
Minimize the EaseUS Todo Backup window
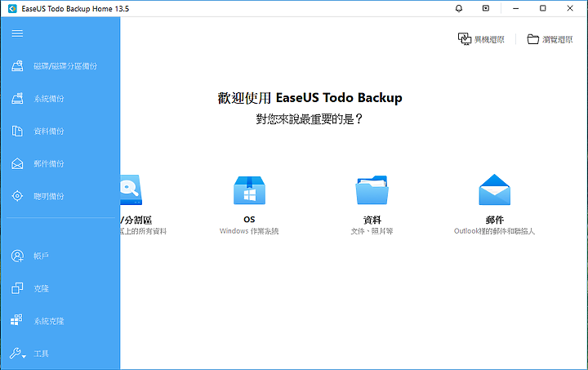[516, 8]
